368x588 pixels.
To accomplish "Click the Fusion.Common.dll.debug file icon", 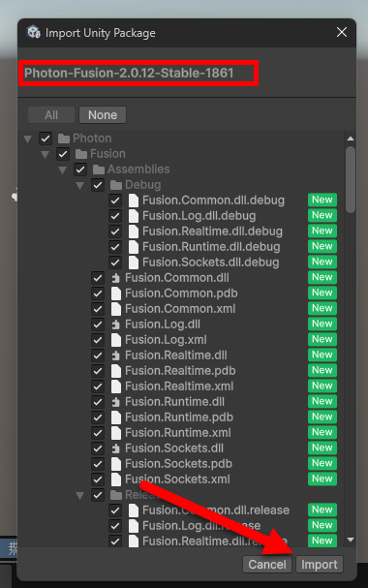I will 134,201.
